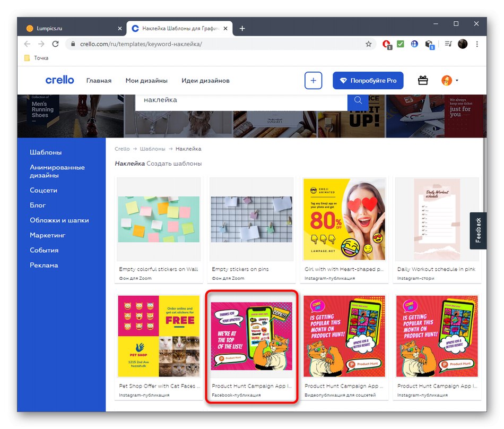Maximize the Chrome window

tap(456, 24)
